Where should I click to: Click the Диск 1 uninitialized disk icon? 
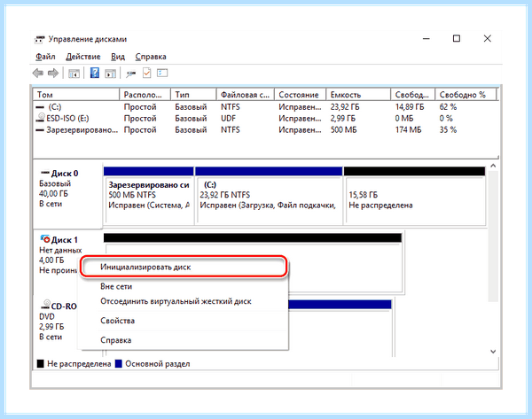45,239
